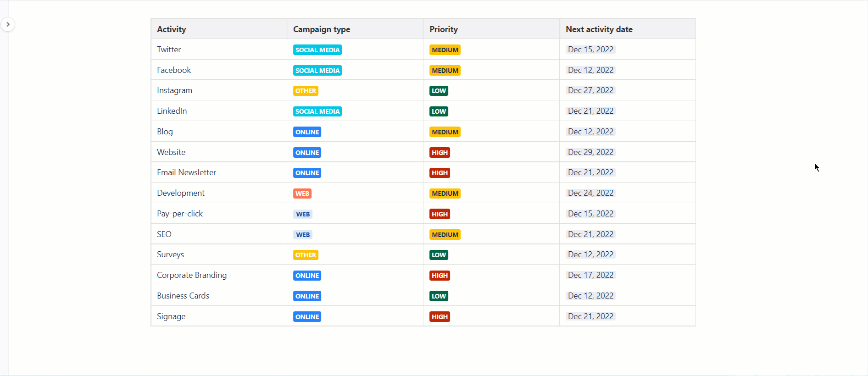Expand the collapsed sidebar chevron
This screenshot has height=376, width=868.
(x=8, y=24)
